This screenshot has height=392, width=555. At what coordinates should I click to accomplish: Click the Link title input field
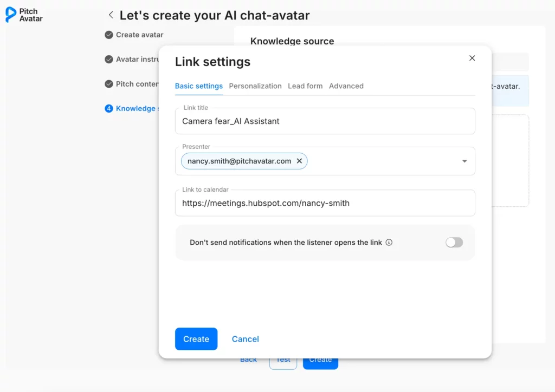[325, 121]
